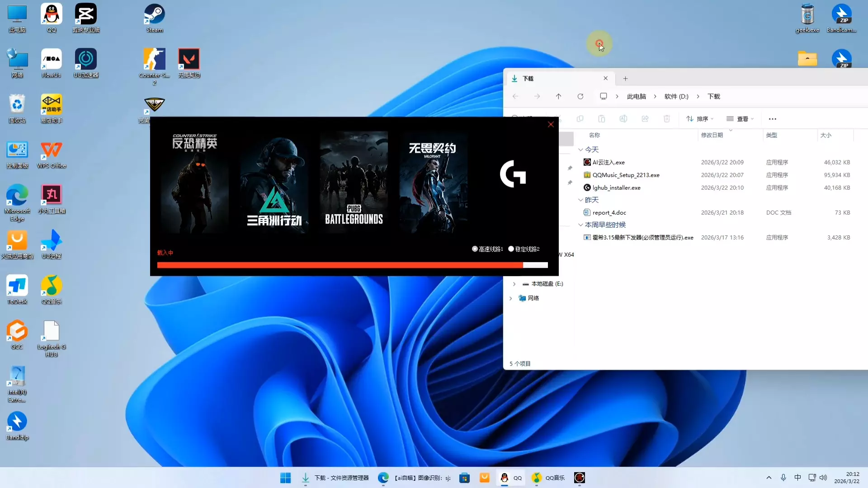Open UU远程 desktop icon
This screenshot has width=868, height=488.
click(52, 244)
